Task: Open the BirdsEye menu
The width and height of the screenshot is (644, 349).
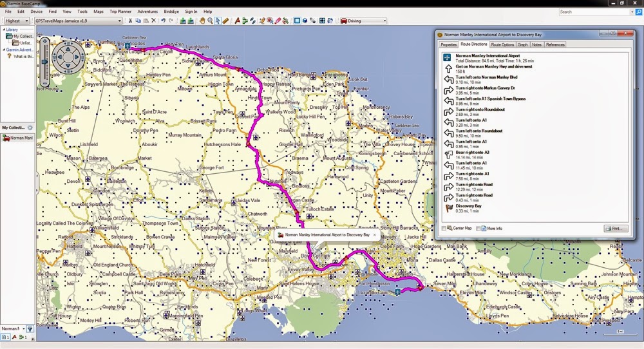Action: pos(171,12)
